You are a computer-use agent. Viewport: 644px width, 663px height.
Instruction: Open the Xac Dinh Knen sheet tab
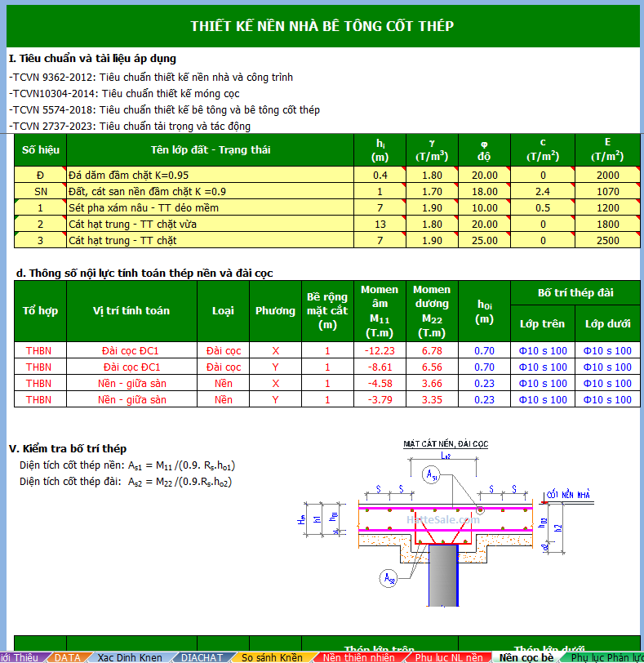130,657
